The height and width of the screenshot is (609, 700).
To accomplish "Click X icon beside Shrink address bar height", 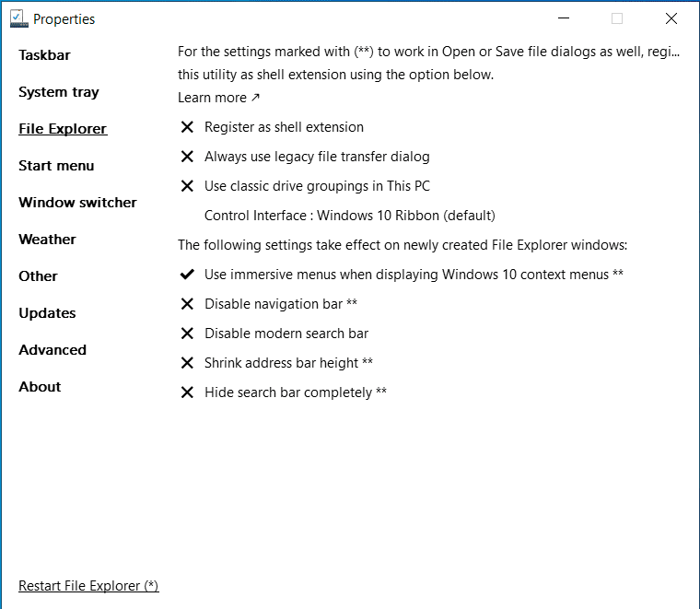I will [187, 363].
